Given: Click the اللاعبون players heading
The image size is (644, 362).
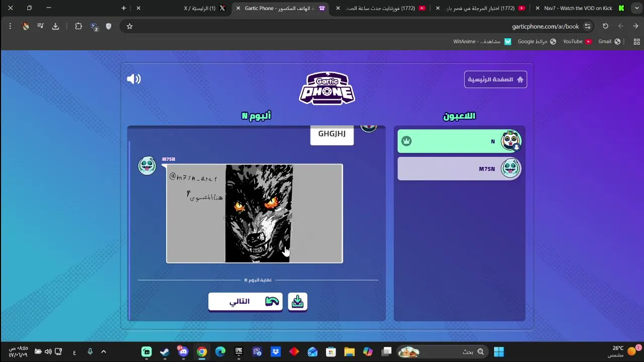Looking at the screenshot, I should click(x=459, y=116).
